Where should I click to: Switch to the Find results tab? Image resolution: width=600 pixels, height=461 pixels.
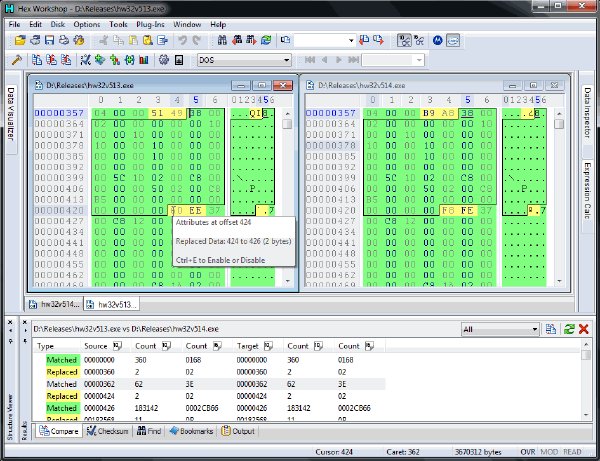(x=149, y=431)
